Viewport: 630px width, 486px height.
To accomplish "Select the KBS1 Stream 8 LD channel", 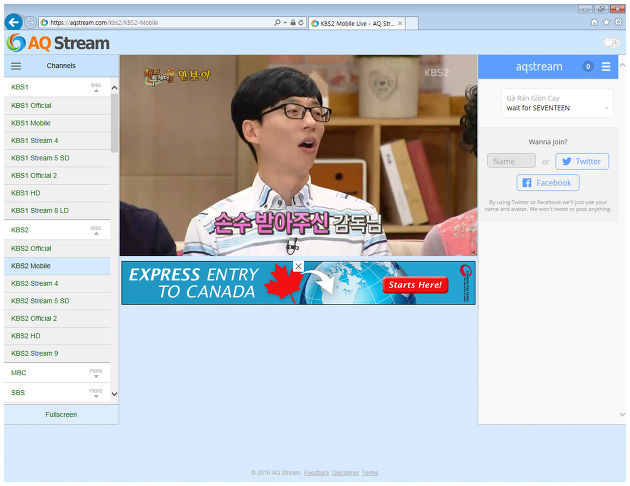I will pos(57,210).
